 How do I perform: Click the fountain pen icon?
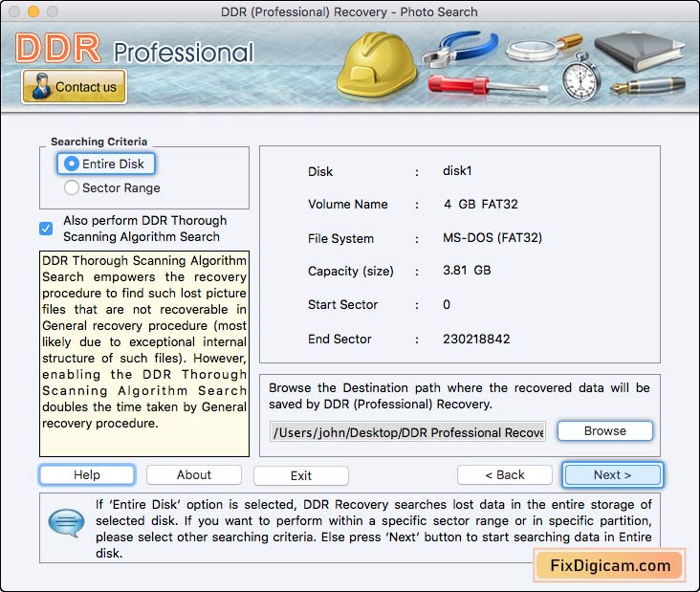click(647, 85)
